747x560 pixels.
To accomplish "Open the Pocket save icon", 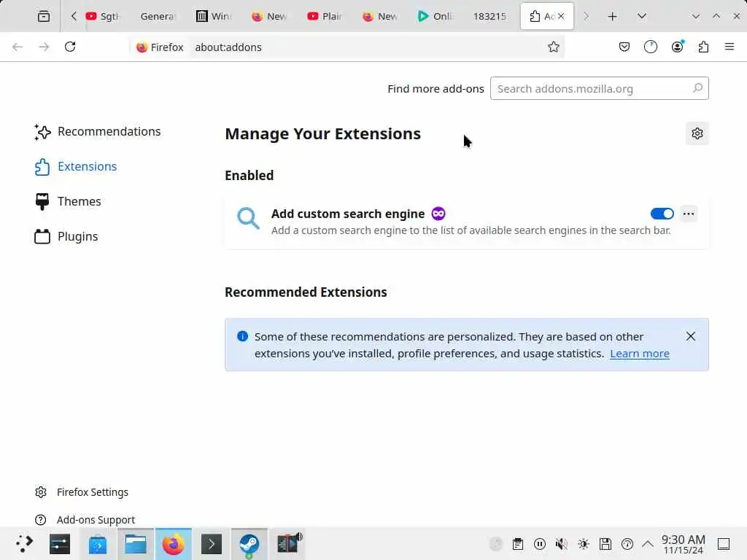I will pyautogui.click(x=624, y=47).
